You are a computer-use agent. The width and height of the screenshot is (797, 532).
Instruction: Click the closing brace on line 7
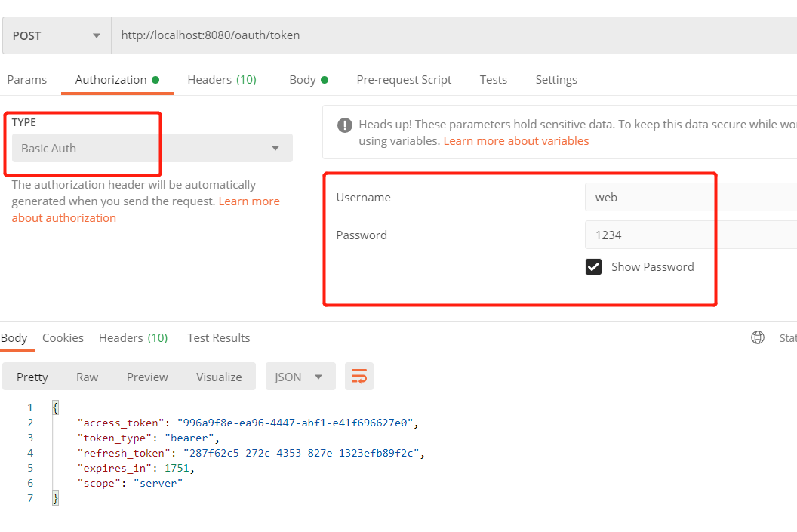pos(55,498)
